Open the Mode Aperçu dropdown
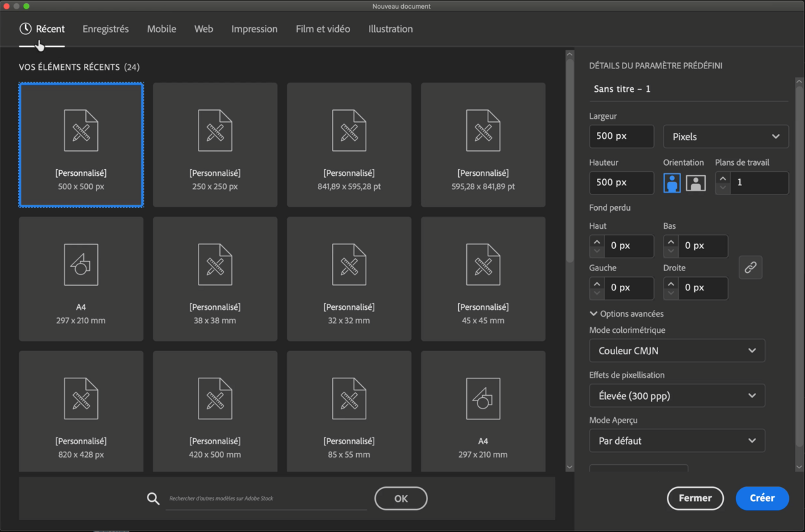 (677, 441)
